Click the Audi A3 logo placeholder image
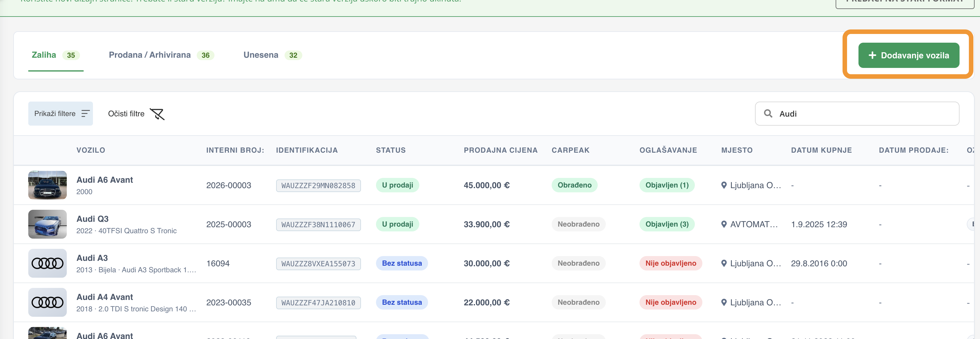Screen dimensions: 980x339 coord(48,263)
